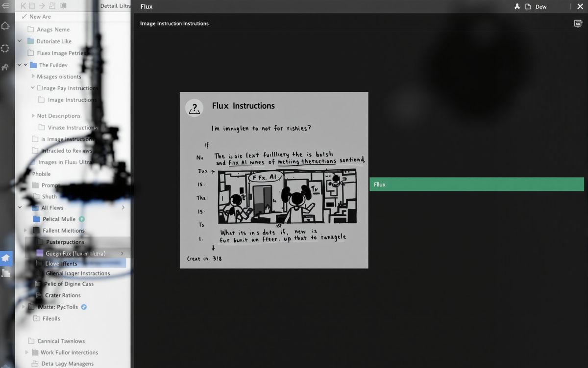Click the dashed circle icon in sidebar
Screen dimensions: 588x368
click(5, 48)
